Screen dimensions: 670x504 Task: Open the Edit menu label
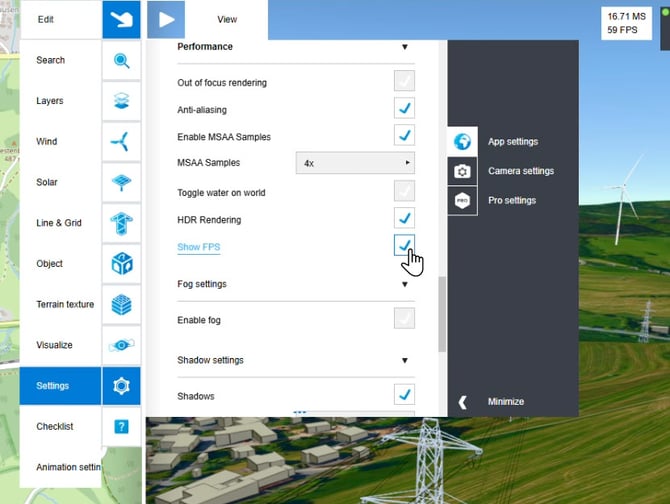[46, 20]
